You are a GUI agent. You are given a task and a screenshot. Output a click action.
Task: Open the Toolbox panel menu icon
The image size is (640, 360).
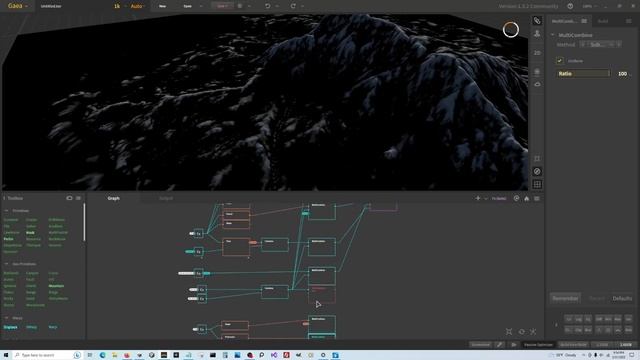pos(78,198)
